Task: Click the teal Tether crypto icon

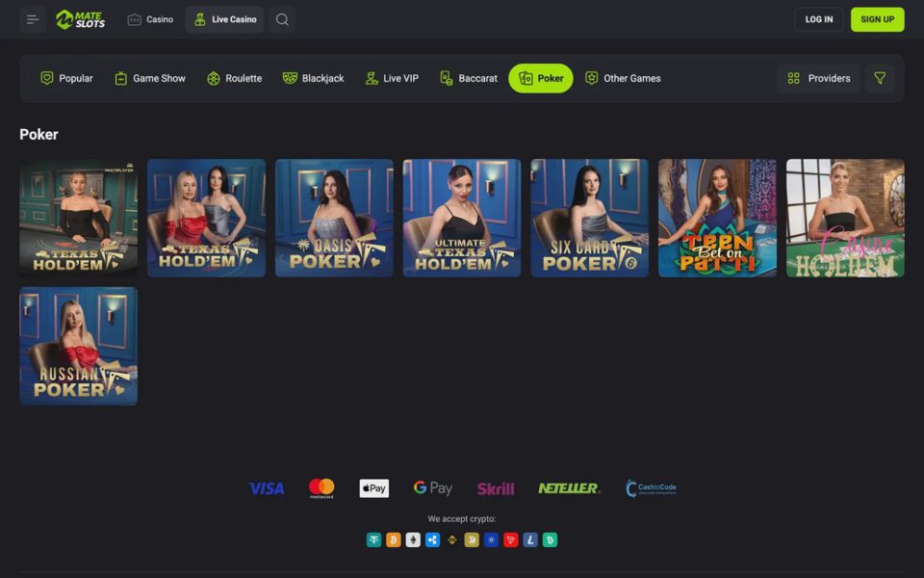Action: click(x=373, y=539)
